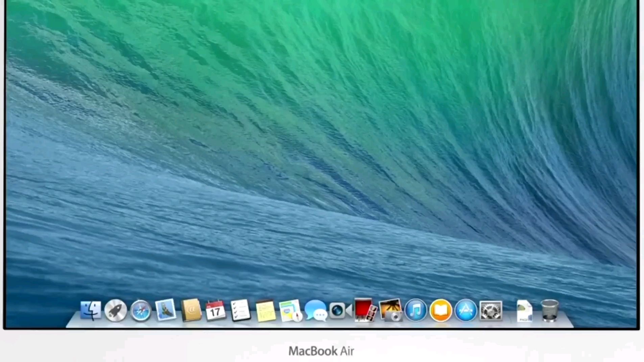
Task: Open Mail using the stamp icon
Action: (166, 310)
